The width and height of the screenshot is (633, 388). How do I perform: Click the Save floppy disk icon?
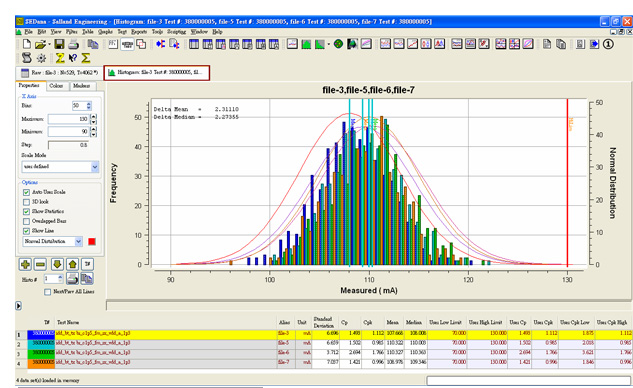click(59, 44)
